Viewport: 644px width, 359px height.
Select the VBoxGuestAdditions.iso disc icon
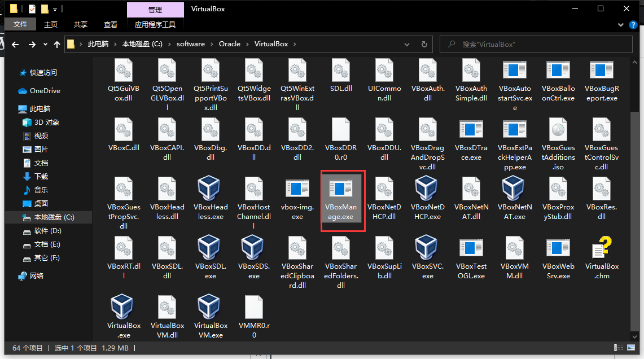pyautogui.click(x=558, y=130)
